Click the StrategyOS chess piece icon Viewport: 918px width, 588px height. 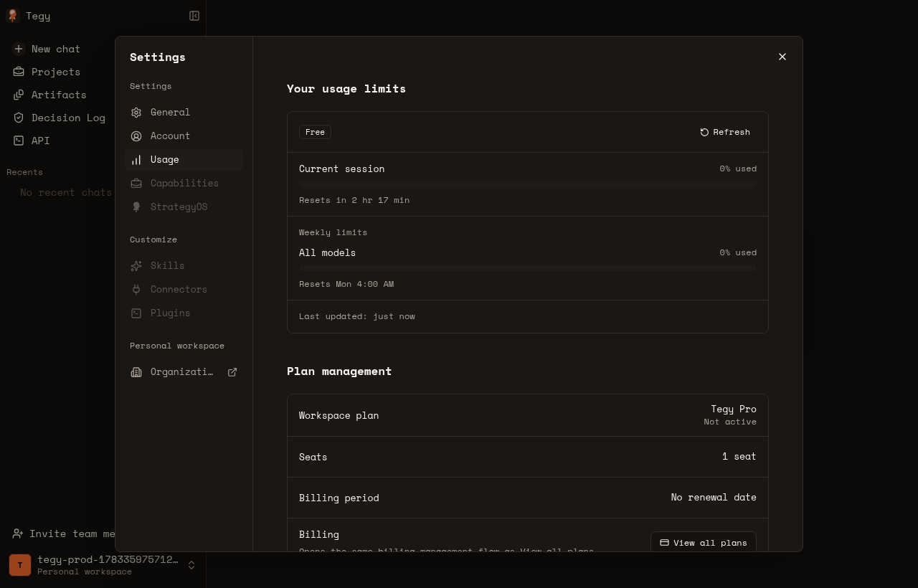point(136,207)
